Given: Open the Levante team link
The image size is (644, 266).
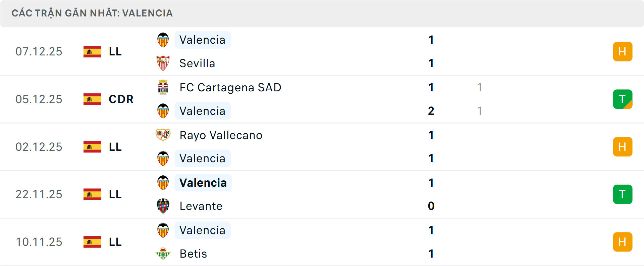Looking at the screenshot, I should (x=201, y=206).
